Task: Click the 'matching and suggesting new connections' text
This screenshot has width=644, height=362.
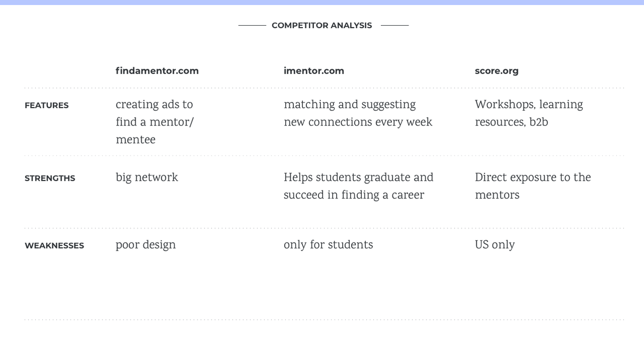Action: [x=358, y=114]
